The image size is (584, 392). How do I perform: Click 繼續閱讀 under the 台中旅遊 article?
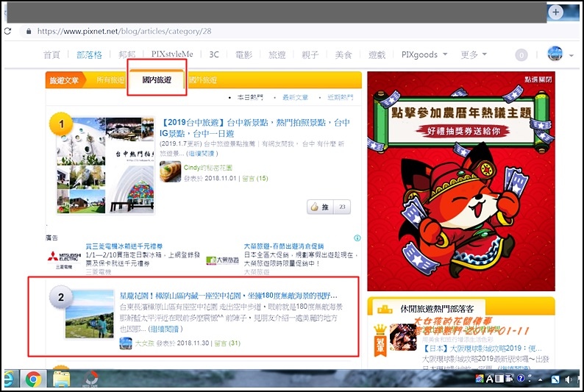click(x=202, y=154)
